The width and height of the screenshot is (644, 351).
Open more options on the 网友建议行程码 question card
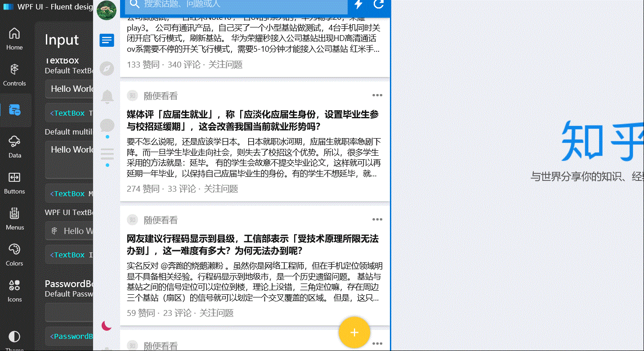point(377,220)
